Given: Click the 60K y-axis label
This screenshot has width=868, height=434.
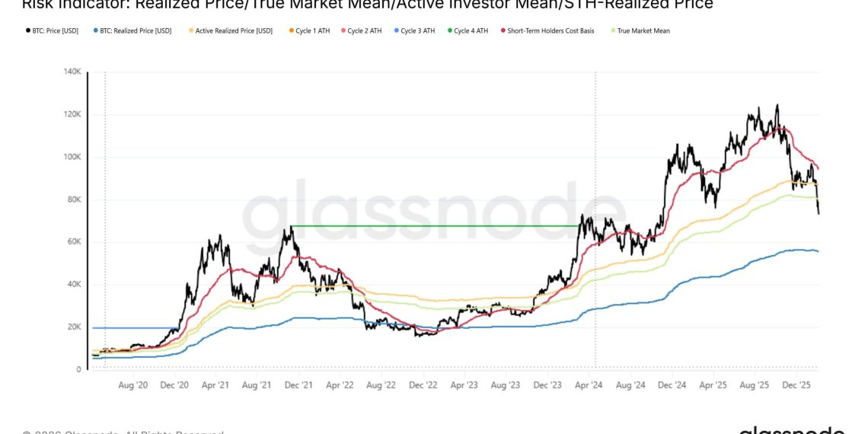Looking at the screenshot, I should tap(75, 242).
